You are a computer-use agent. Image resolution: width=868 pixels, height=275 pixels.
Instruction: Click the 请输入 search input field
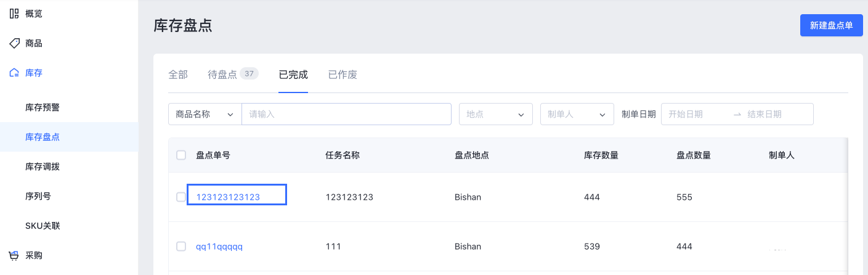coord(347,114)
